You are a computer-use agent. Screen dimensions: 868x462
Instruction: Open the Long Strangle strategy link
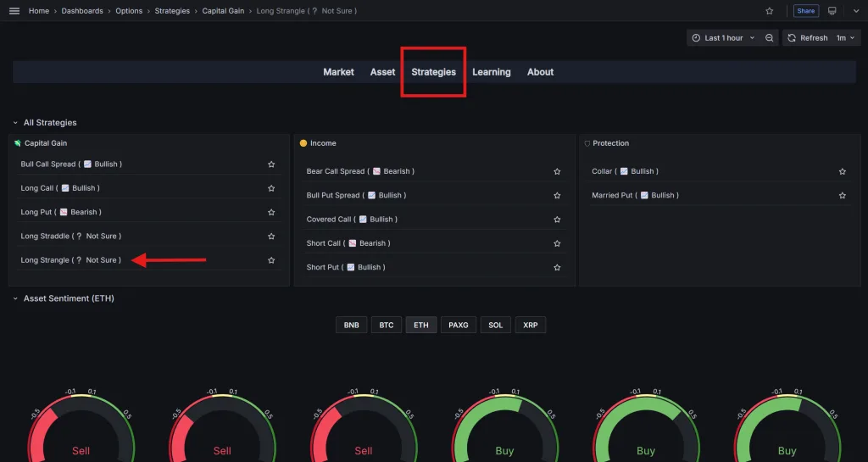point(70,260)
